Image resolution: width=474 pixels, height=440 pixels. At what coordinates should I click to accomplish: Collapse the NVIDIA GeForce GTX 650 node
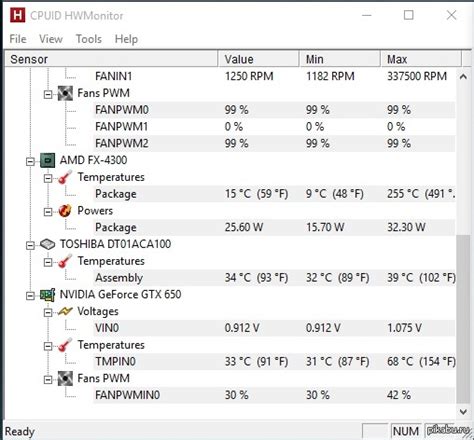[30, 296]
